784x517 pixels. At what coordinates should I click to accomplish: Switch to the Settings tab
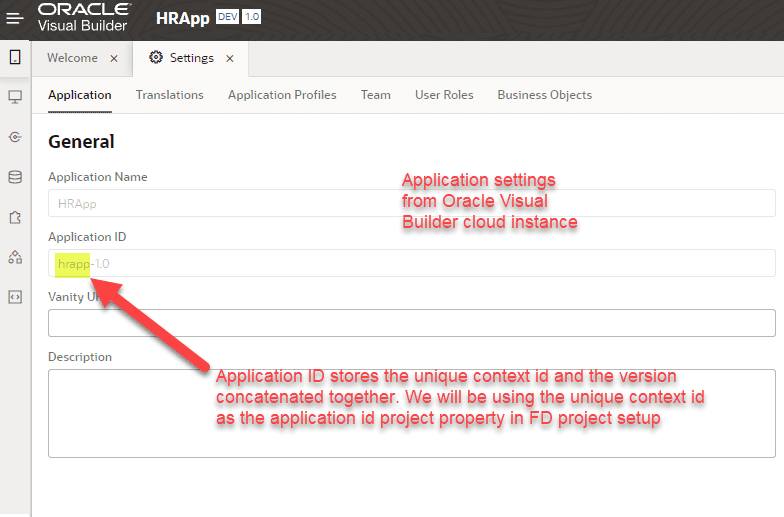(x=192, y=58)
